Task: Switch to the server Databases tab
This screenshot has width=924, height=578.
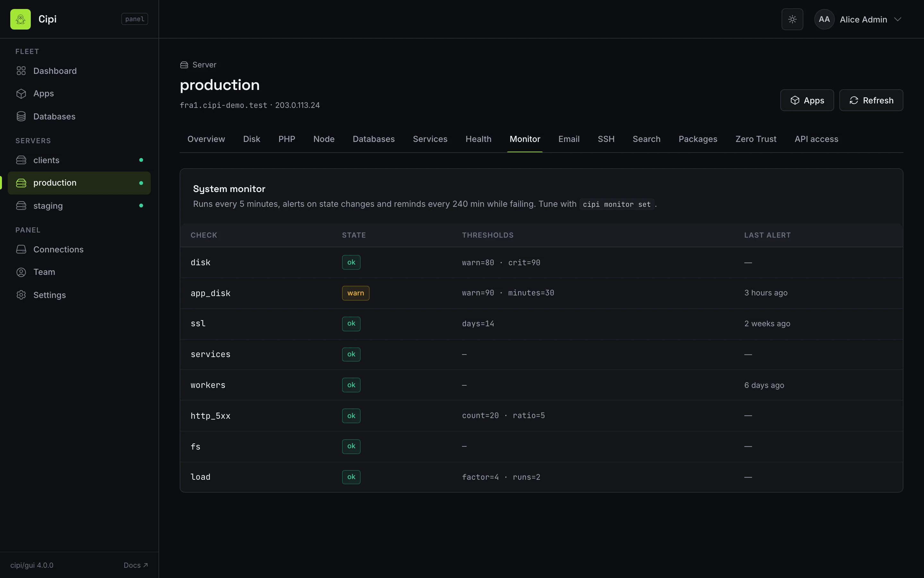Action: coord(374,139)
